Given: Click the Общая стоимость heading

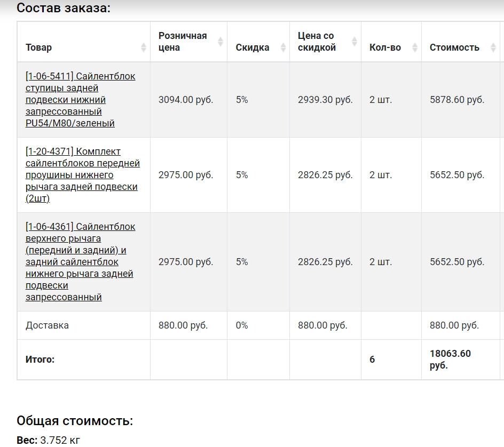Looking at the screenshot, I should [75, 420].
